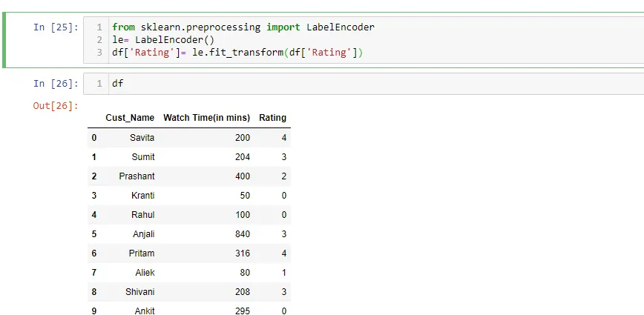Click row index 0 of the dataframe

tap(94, 137)
